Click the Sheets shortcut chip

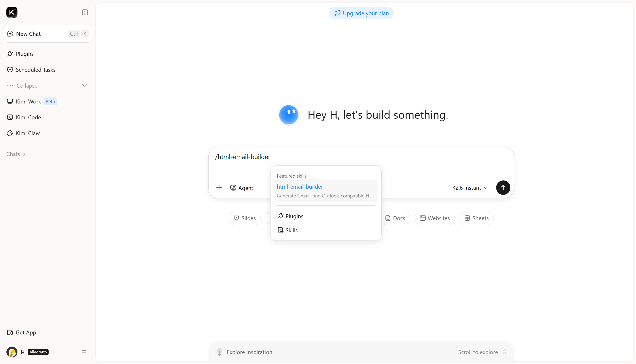coord(476,218)
